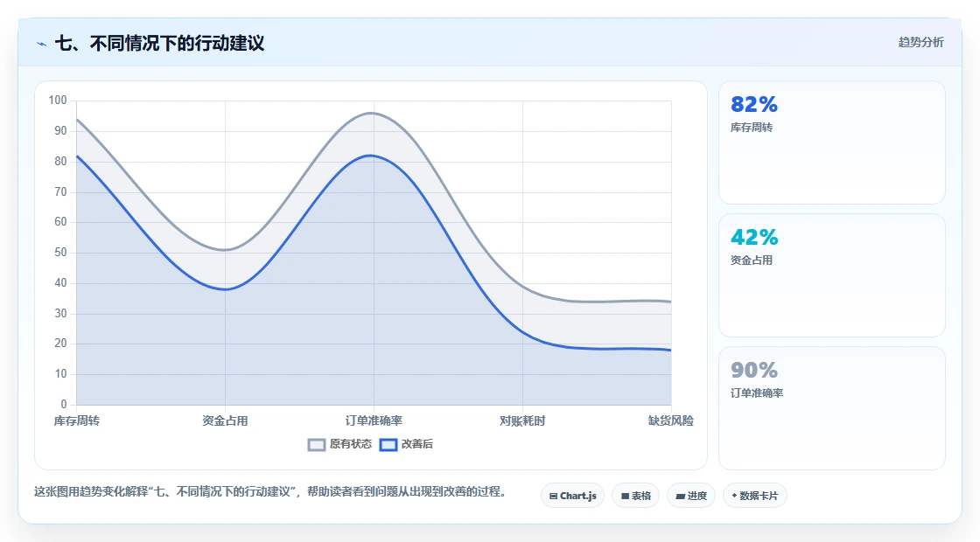This screenshot has height=542, width=980.
Task: Click the blue line low point at 资金占用
Action: click(x=225, y=289)
